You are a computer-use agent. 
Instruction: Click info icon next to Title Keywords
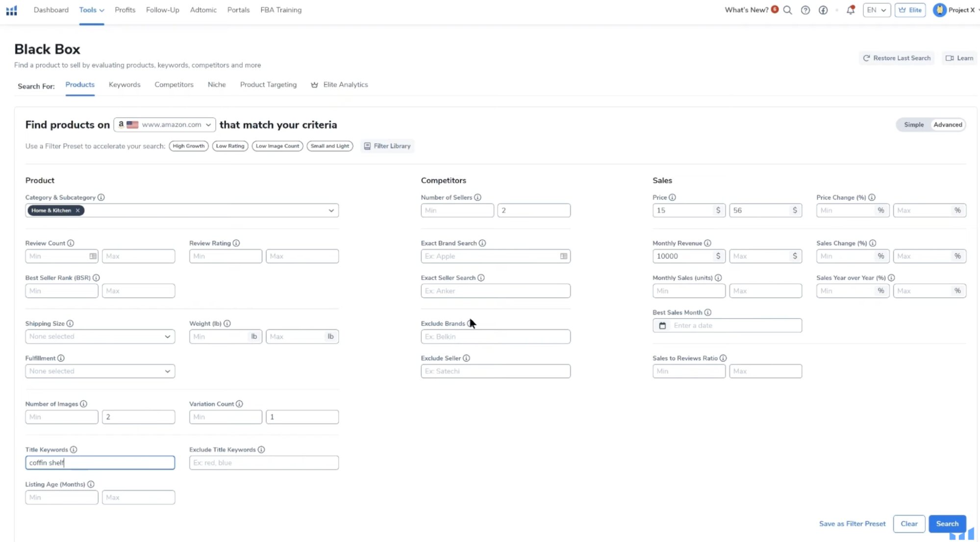pos(74,449)
